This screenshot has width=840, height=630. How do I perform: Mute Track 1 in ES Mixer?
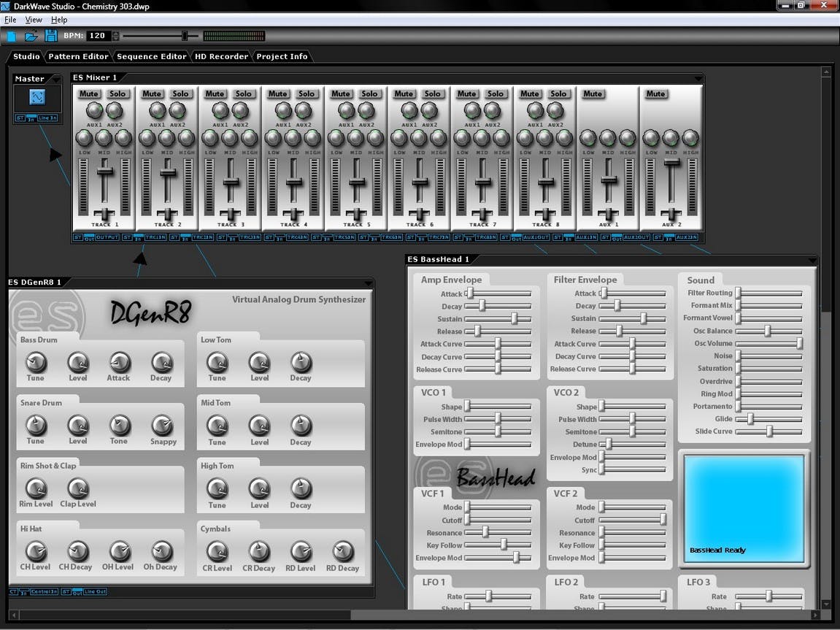tap(89, 93)
